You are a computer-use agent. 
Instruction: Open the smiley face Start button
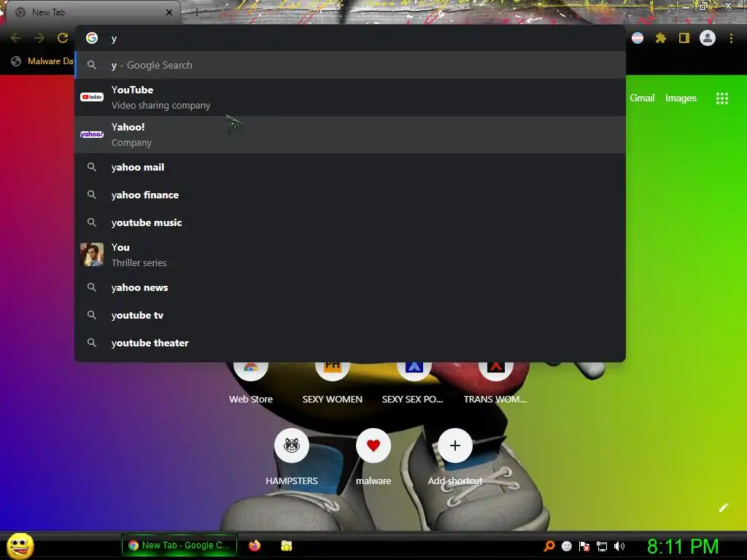point(20,545)
